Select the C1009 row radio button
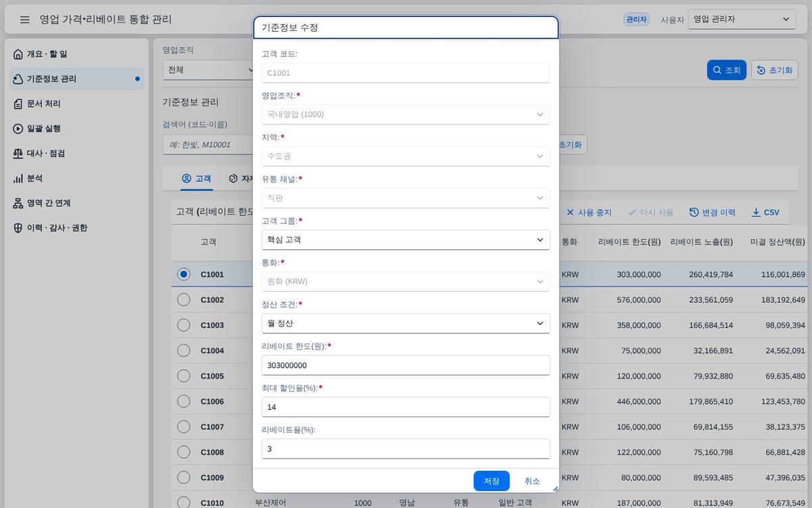 coord(183,478)
